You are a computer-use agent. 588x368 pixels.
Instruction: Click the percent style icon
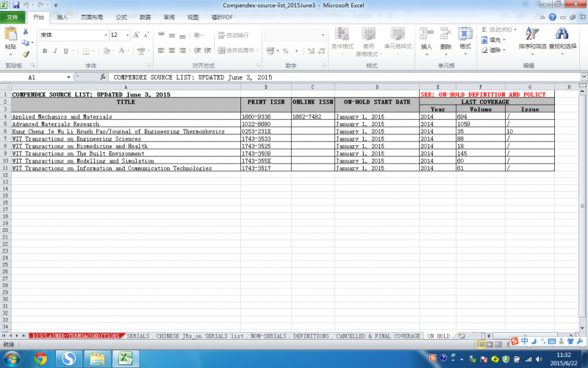pos(286,51)
